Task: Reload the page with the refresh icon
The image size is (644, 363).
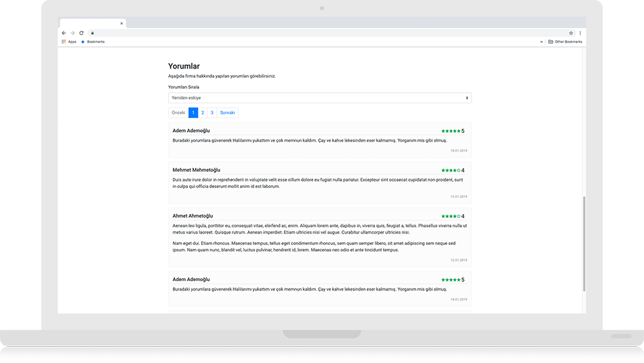Action: tap(81, 33)
